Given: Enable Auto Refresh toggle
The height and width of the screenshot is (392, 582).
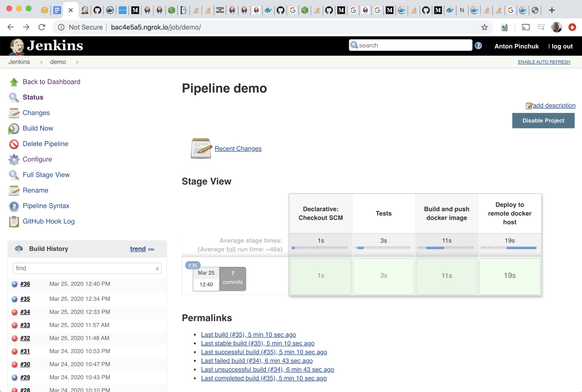Looking at the screenshot, I should [x=544, y=62].
